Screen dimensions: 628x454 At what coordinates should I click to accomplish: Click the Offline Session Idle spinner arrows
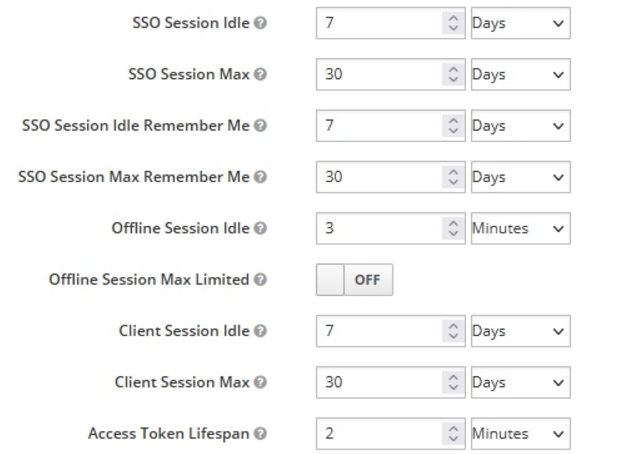453,228
